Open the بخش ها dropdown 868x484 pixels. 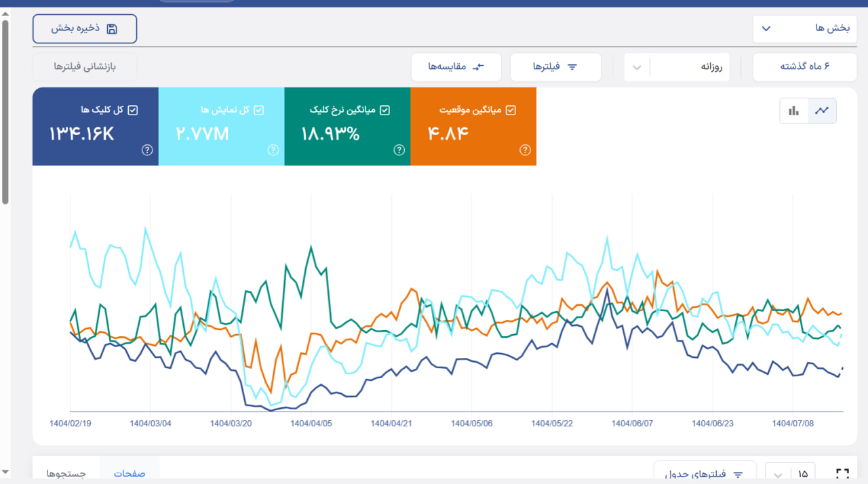click(x=804, y=28)
